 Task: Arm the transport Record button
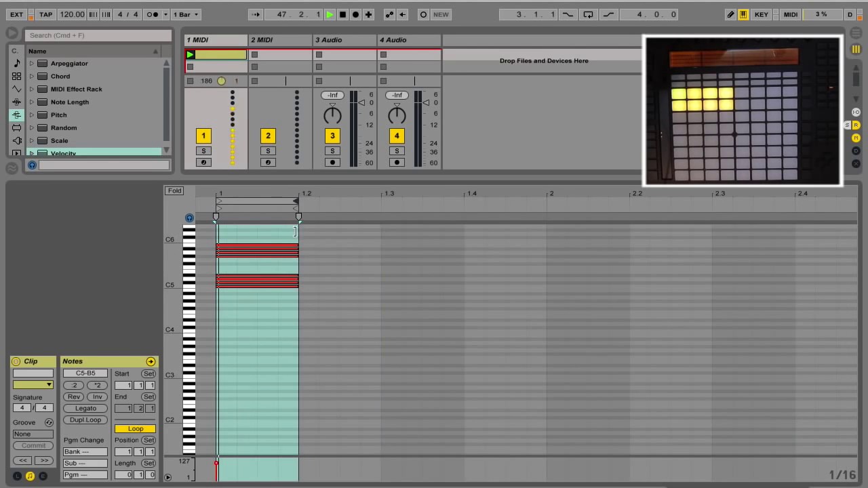click(x=355, y=14)
